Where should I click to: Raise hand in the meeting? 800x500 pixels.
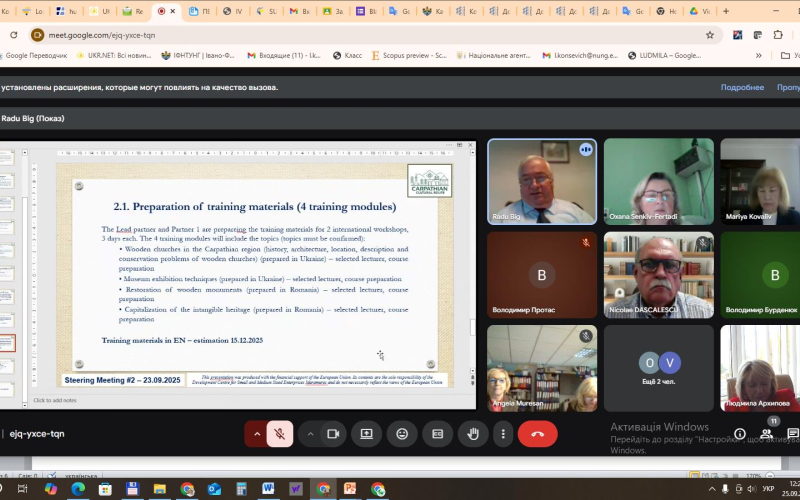click(472, 434)
